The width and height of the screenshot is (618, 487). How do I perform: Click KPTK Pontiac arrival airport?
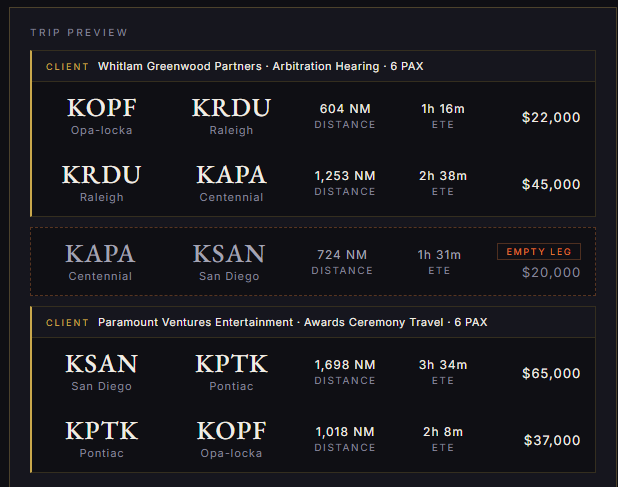(x=231, y=373)
